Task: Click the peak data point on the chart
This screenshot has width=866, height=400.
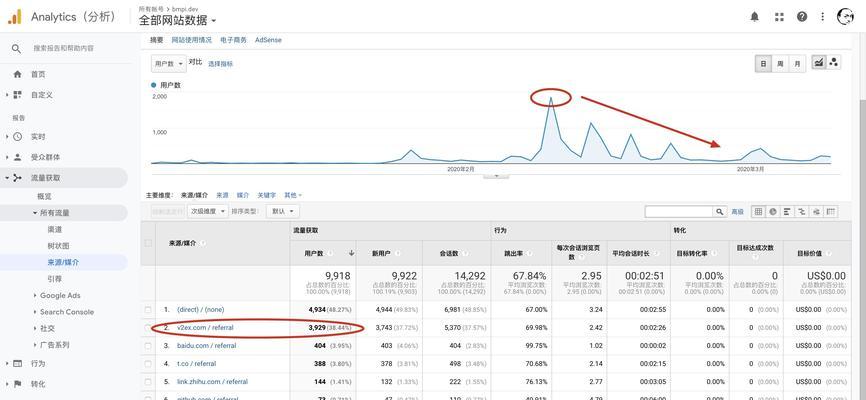Action: pyautogui.click(x=550, y=98)
